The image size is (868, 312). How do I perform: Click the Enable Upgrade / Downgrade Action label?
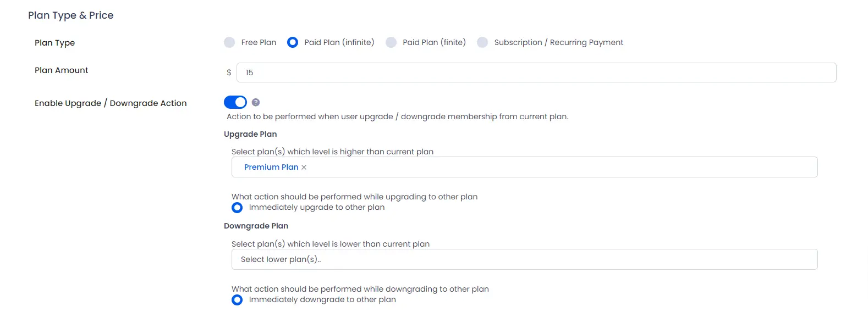coord(111,103)
